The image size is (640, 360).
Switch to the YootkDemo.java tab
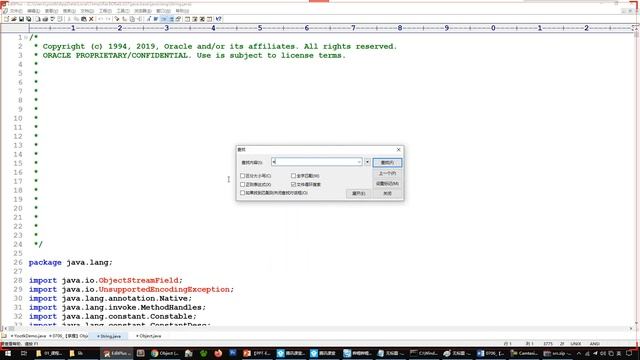point(28,336)
